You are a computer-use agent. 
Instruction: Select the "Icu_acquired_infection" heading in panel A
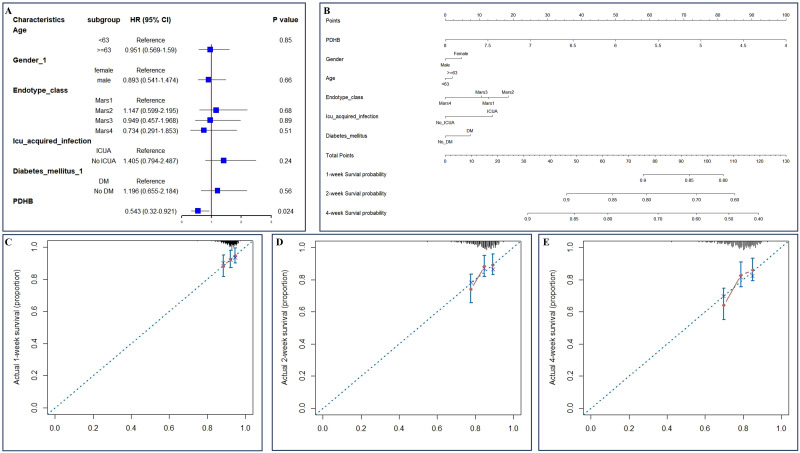click(52, 141)
